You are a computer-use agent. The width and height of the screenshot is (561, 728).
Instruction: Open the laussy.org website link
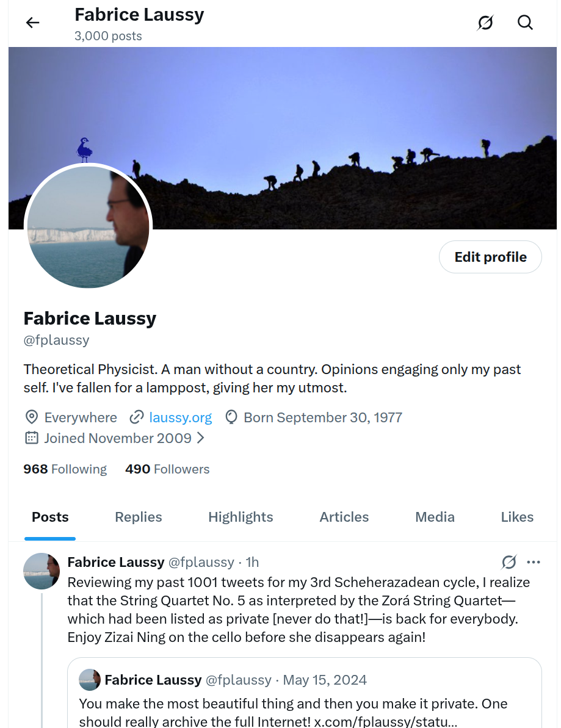point(180,417)
